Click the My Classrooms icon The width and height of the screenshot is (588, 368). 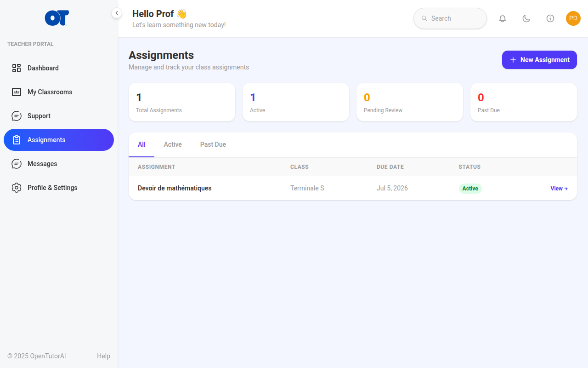tap(17, 92)
